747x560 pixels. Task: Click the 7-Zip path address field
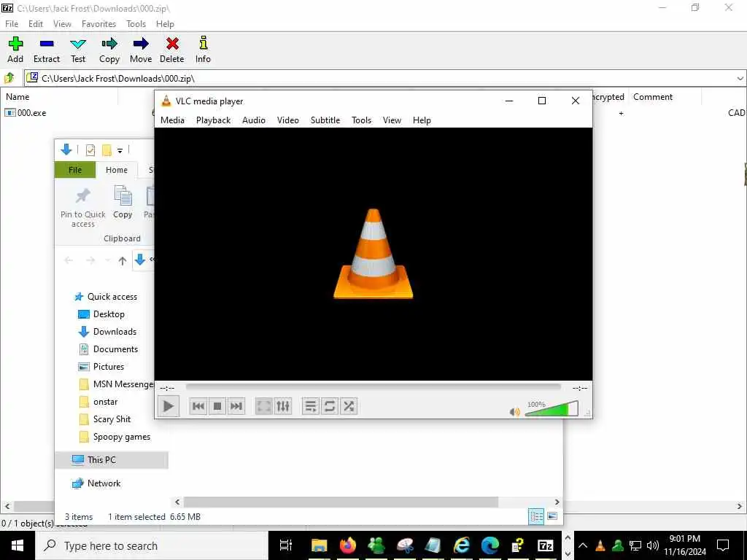(x=379, y=78)
